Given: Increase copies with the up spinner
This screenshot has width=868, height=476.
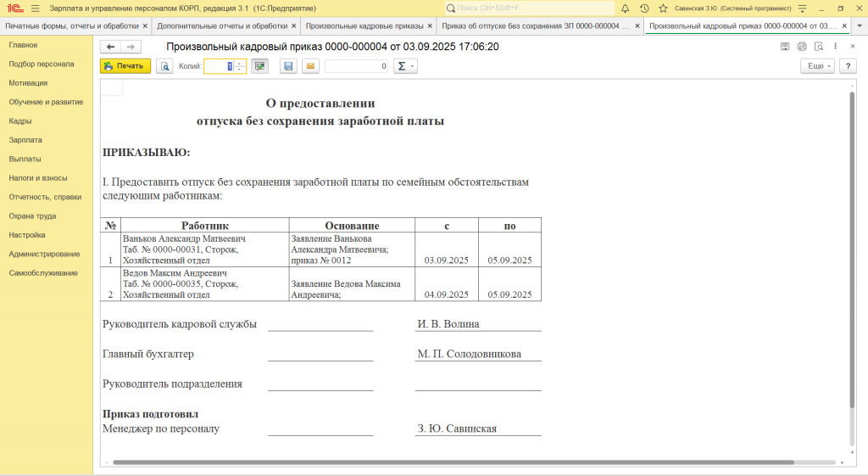Looking at the screenshot, I should [240, 63].
